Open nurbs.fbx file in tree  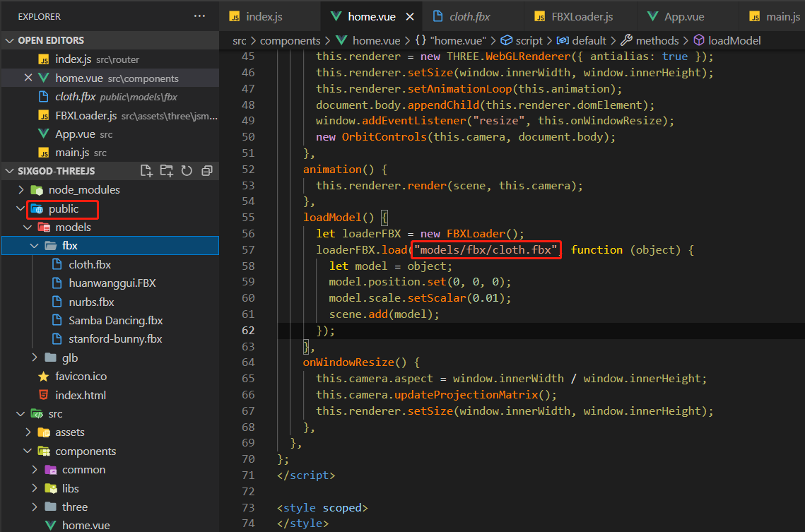coord(110,302)
